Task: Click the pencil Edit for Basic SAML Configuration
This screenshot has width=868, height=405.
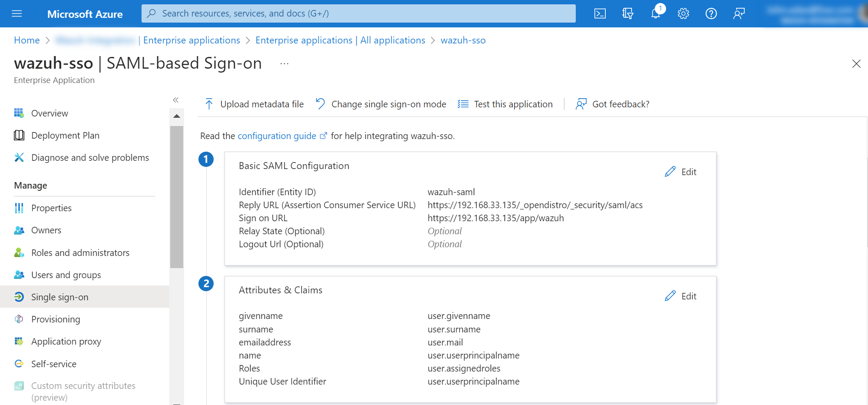Action: pos(680,172)
